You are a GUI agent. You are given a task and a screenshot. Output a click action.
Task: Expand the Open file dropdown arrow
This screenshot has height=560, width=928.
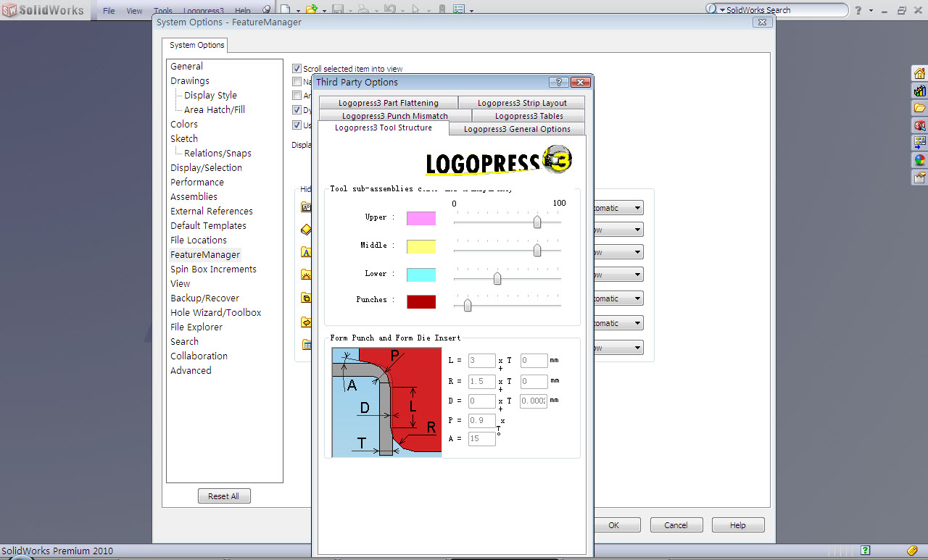[324, 11]
